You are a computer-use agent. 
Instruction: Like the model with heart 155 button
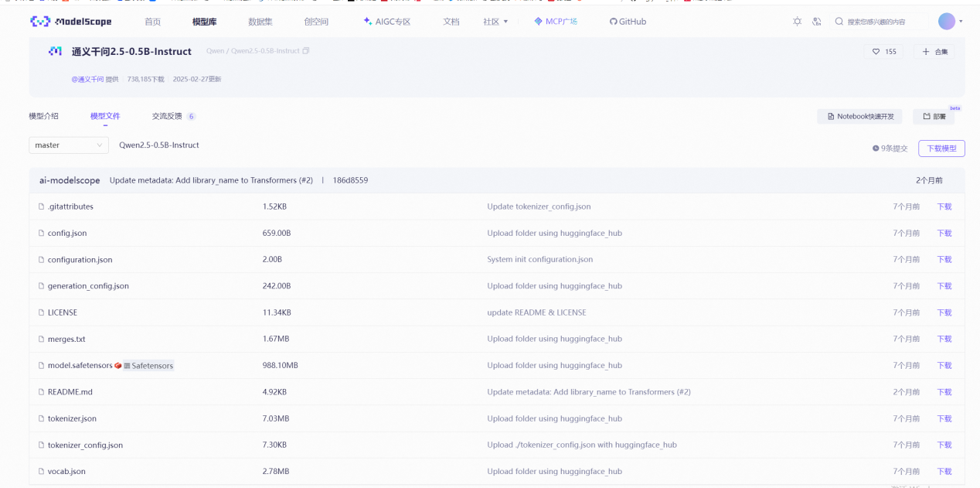[x=883, y=52]
